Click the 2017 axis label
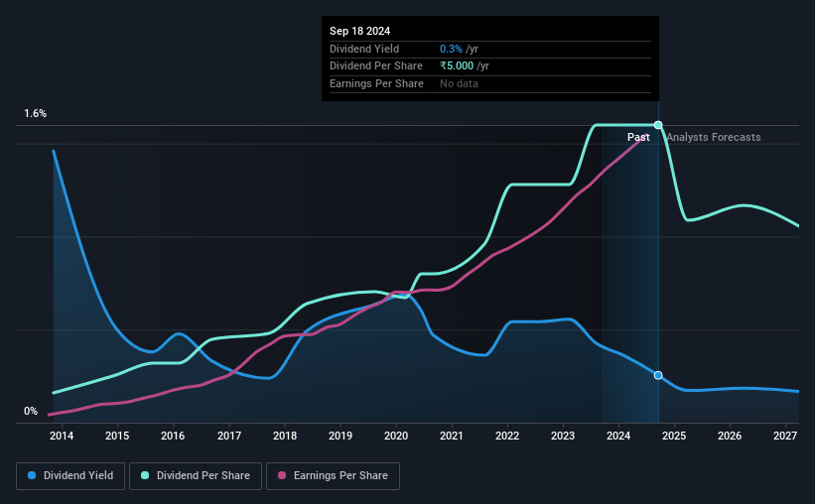The width and height of the screenshot is (815, 504). click(x=229, y=436)
